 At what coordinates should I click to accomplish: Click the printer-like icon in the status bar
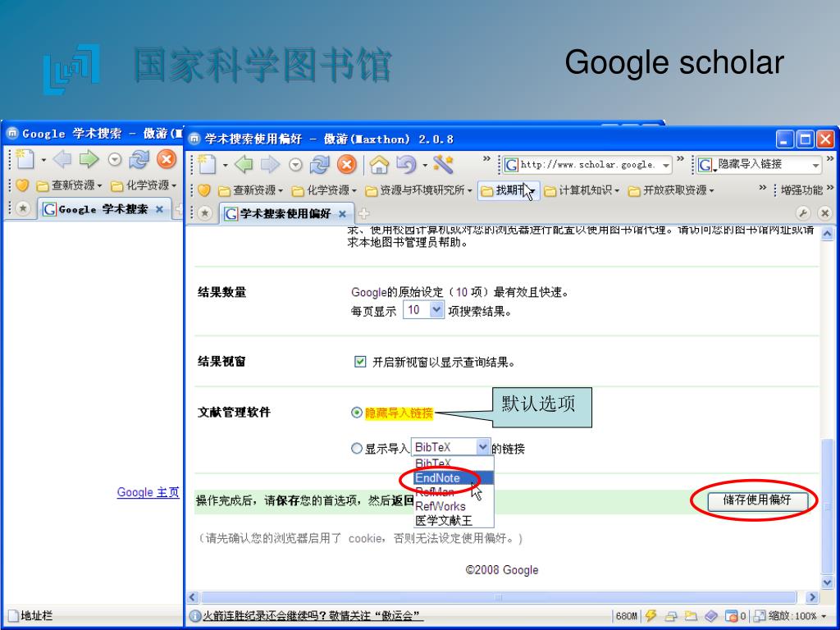pyautogui.click(x=671, y=616)
